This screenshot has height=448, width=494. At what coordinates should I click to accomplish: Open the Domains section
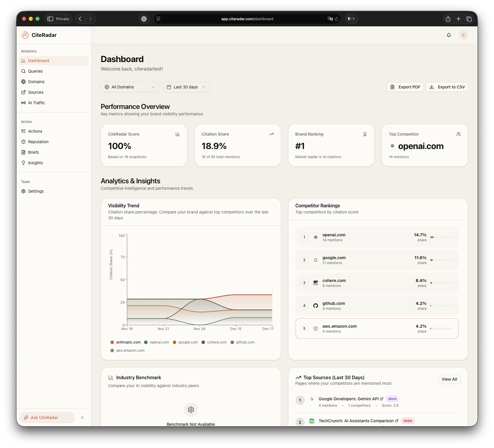[x=36, y=82]
